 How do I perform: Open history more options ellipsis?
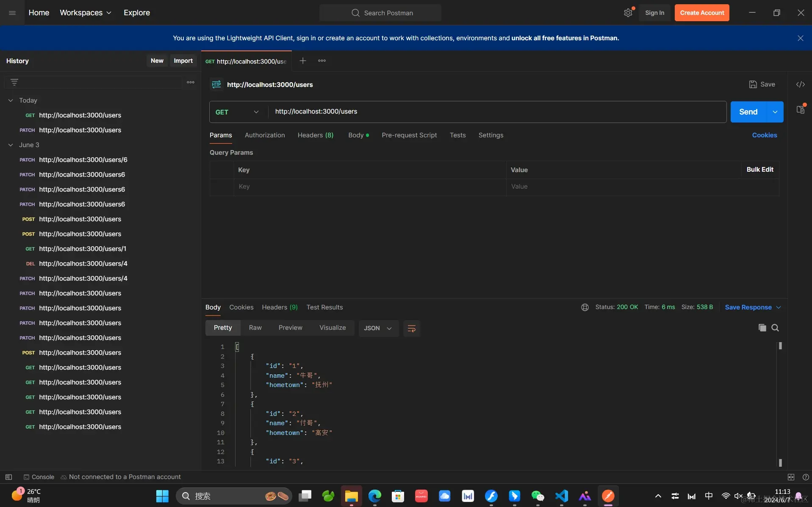click(x=191, y=82)
